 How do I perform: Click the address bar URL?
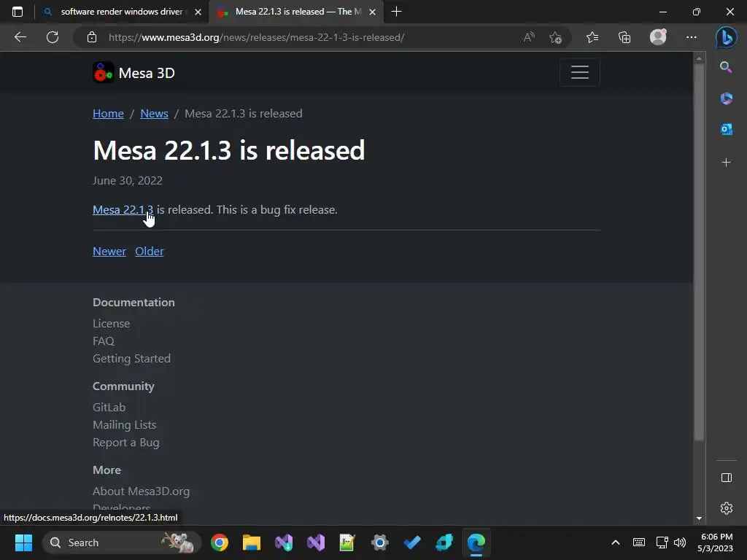(x=256, y=37)
